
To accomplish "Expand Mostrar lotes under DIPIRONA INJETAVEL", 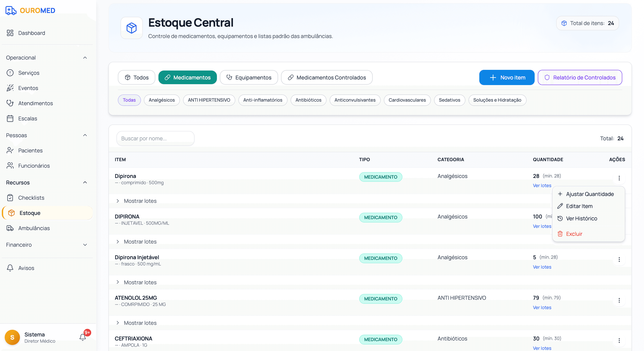I will [x=136, y=242].
